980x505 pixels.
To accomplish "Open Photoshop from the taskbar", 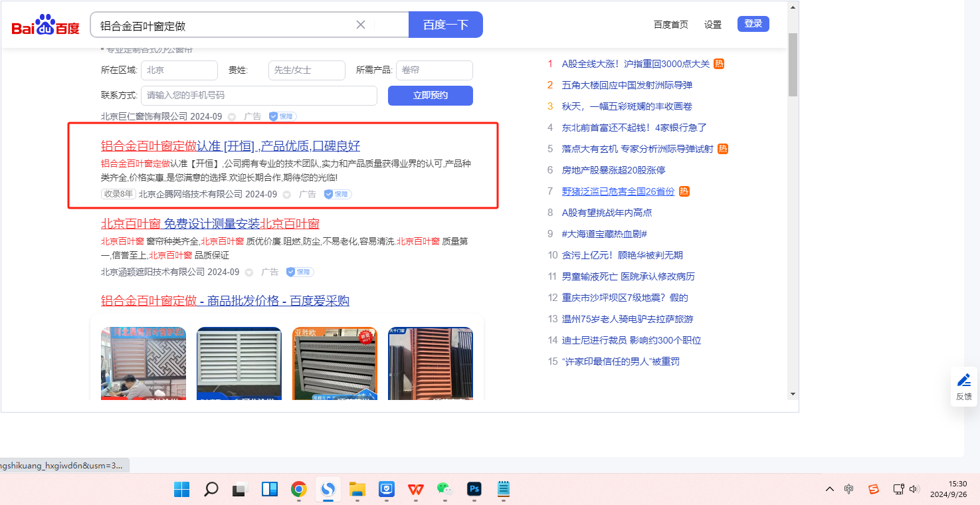I will [474, 490].
